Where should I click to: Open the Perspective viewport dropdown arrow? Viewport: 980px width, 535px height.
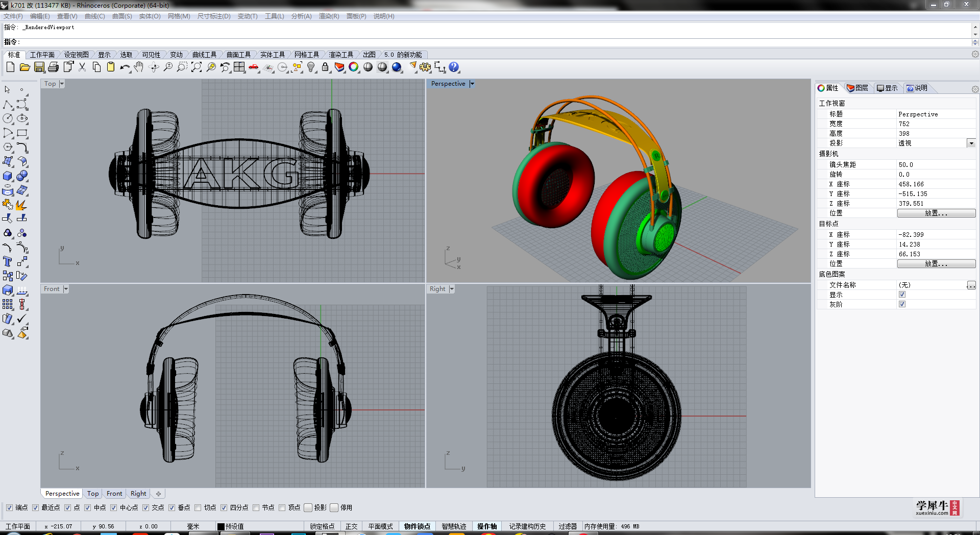click(472, 84)
